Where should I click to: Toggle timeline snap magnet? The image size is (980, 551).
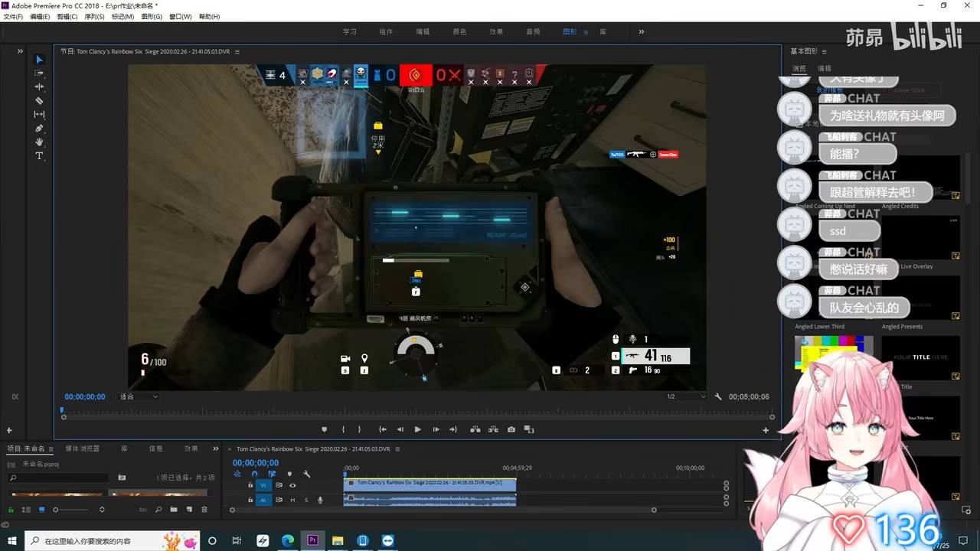pyautogui.click(x=255, y=474)
